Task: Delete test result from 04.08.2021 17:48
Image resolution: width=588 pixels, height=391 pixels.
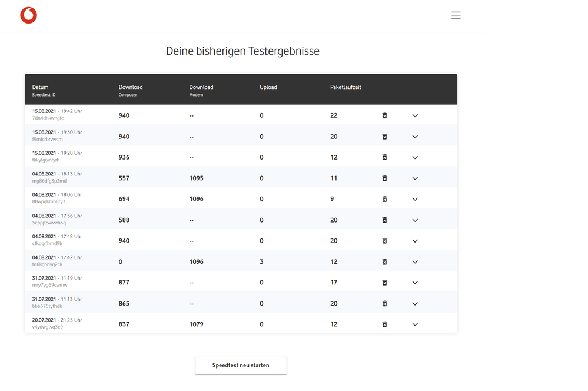Action: tap(384, 241)
